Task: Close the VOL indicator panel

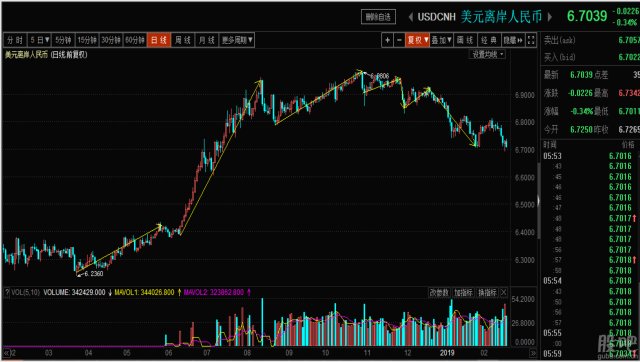Action: [504, 292]
